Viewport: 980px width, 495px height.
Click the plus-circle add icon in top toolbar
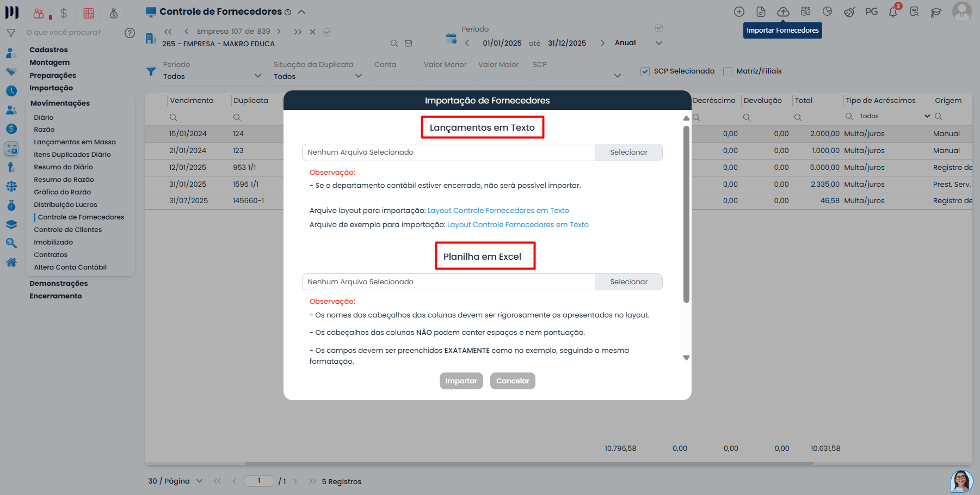[739, 11]
